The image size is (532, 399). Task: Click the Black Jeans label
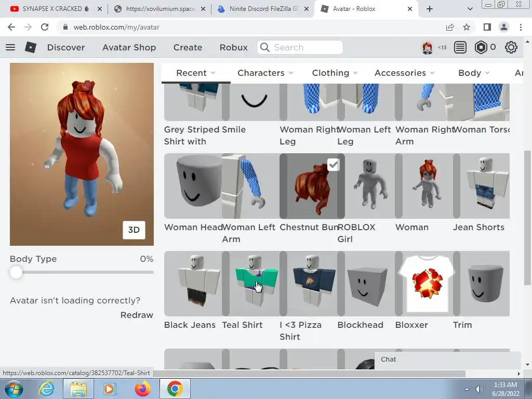click(190, 325)
